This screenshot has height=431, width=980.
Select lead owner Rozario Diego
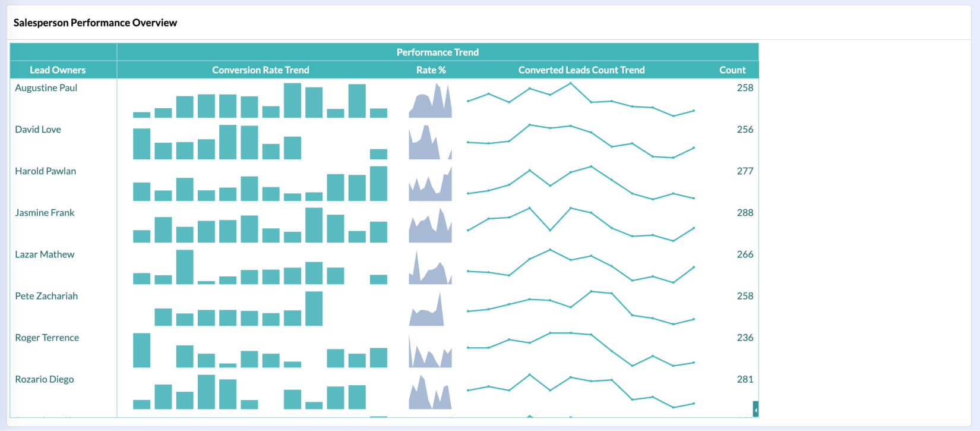[x=45, y=379]
